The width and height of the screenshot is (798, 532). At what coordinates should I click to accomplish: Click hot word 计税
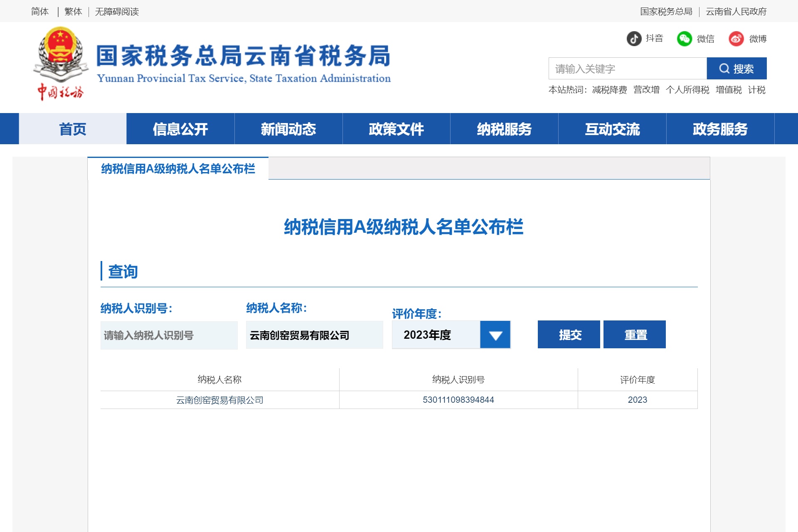[x=757, y=90]
